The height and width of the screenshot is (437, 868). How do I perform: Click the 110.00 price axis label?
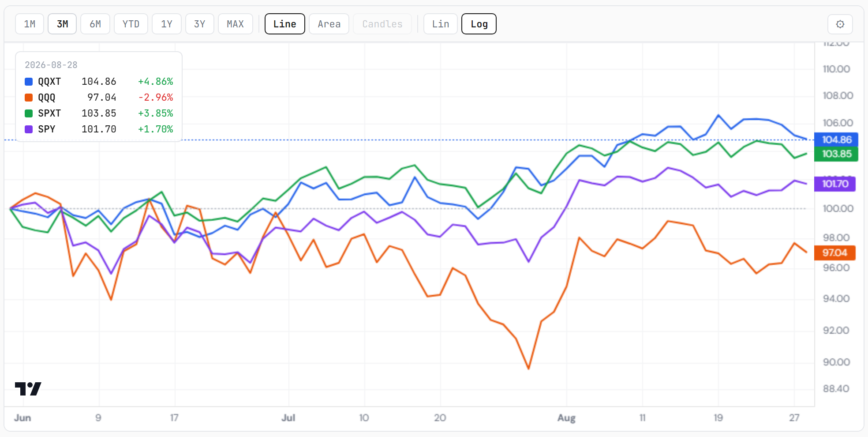pyautogui.click(x=836, y=69)
